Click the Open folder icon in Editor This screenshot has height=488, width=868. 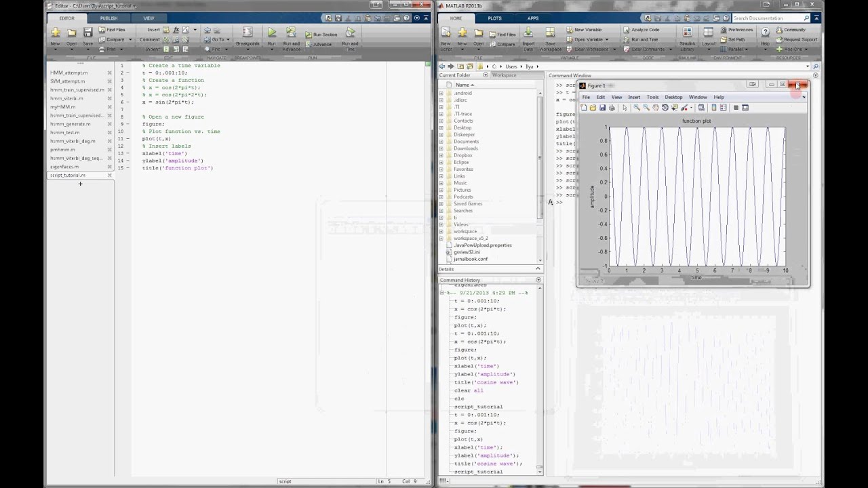point(71,33)
